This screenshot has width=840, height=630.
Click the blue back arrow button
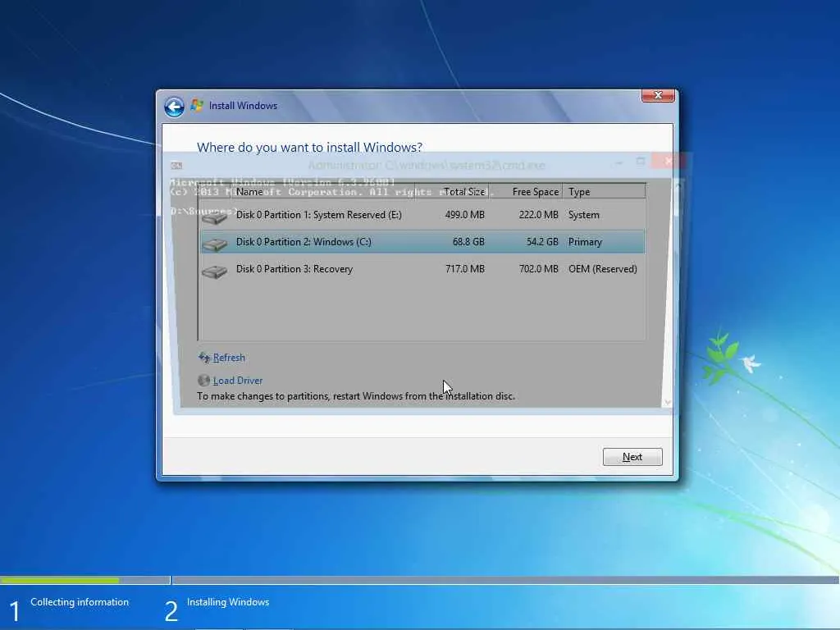[174, 107]
